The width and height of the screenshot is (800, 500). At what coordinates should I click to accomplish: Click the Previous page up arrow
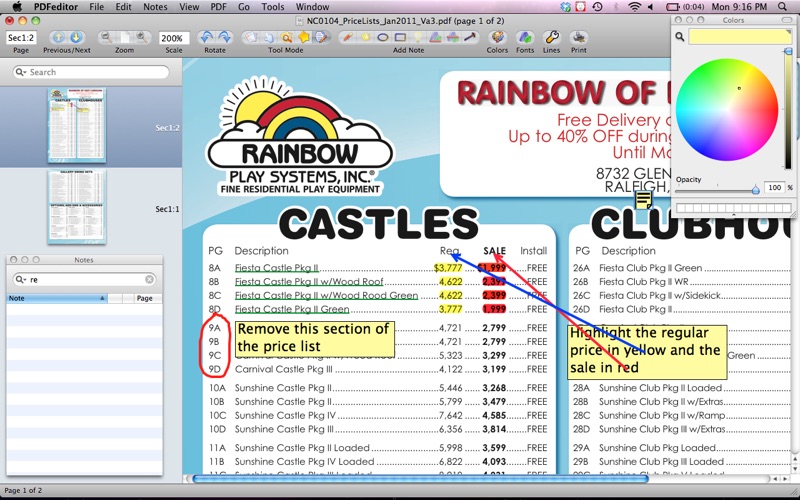click(57, 37)
